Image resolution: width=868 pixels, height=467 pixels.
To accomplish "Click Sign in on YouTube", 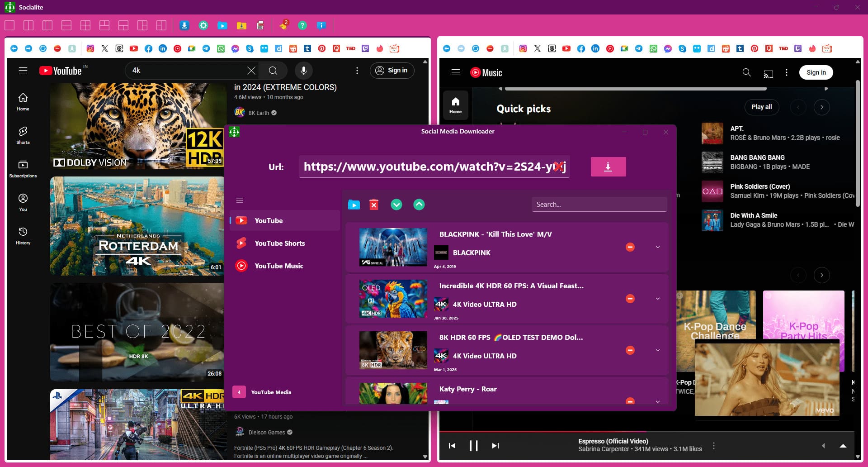I will 392,71.
